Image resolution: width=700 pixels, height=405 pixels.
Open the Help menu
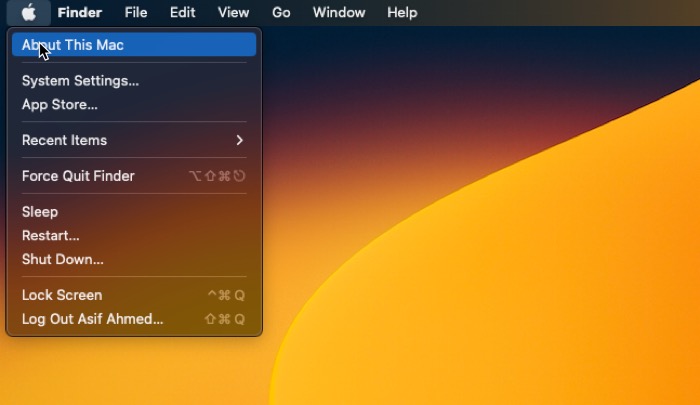(x=402, y=13)
